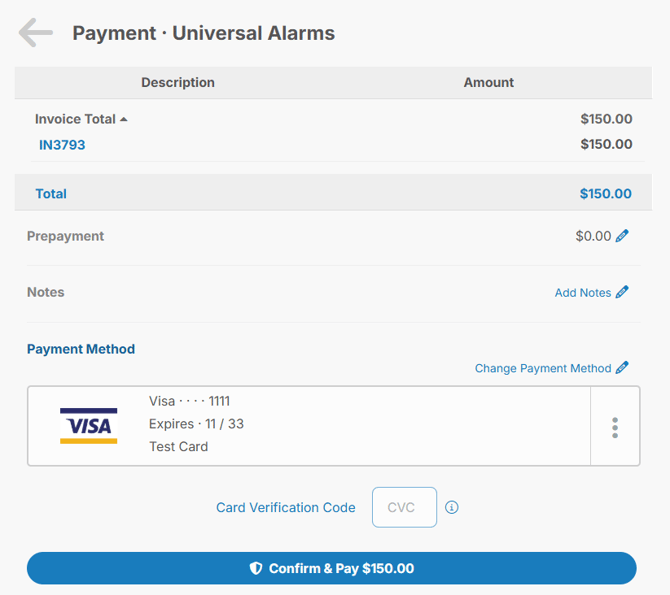Select the Visa ending 1111 card
Viewport: 670px width, 595px height.
coord(300,426)
